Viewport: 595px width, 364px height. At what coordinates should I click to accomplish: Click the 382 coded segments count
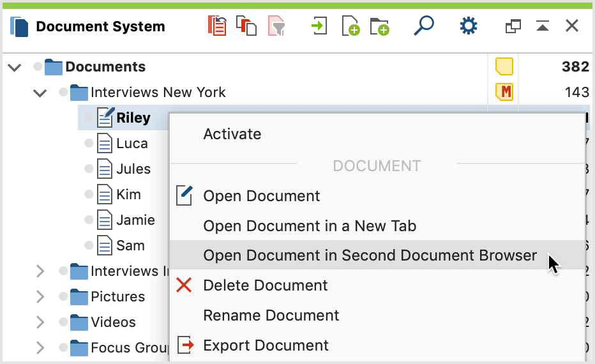pyautogui.click(x=575, y=67)
